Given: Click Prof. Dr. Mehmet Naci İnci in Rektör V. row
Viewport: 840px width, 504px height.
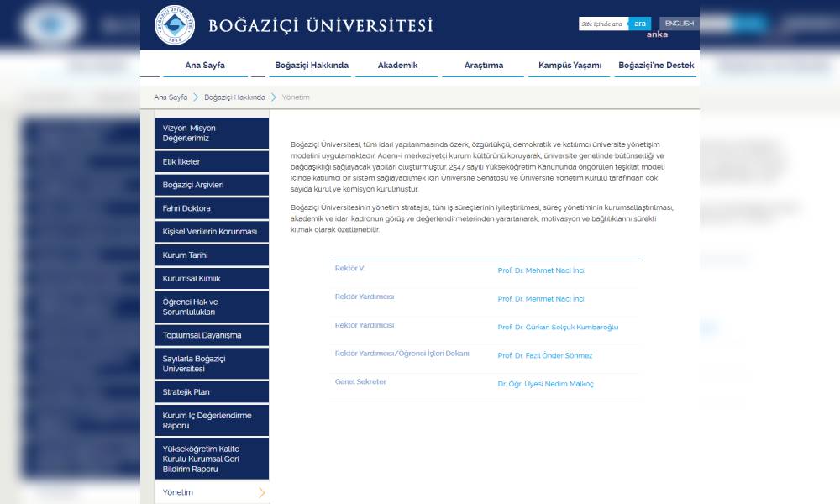Looking at the screenshot, I should [540, 270].
